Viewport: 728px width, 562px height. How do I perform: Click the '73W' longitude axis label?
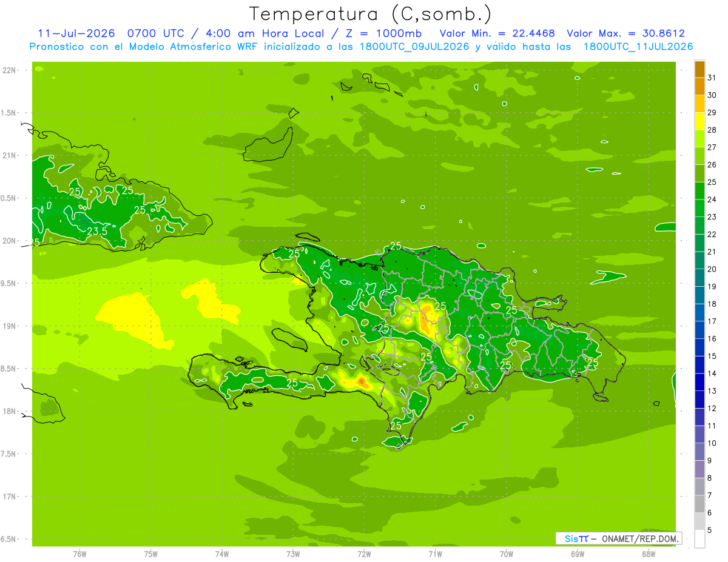click(x=293, y=554)
